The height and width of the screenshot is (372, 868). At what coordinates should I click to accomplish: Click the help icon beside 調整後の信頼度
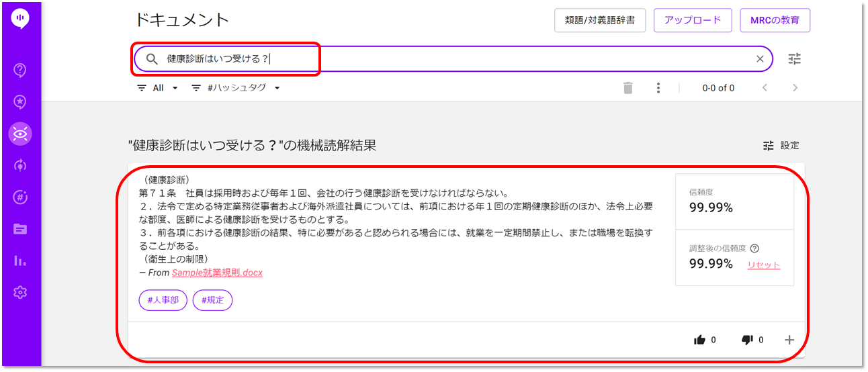(x=754, y=248)
